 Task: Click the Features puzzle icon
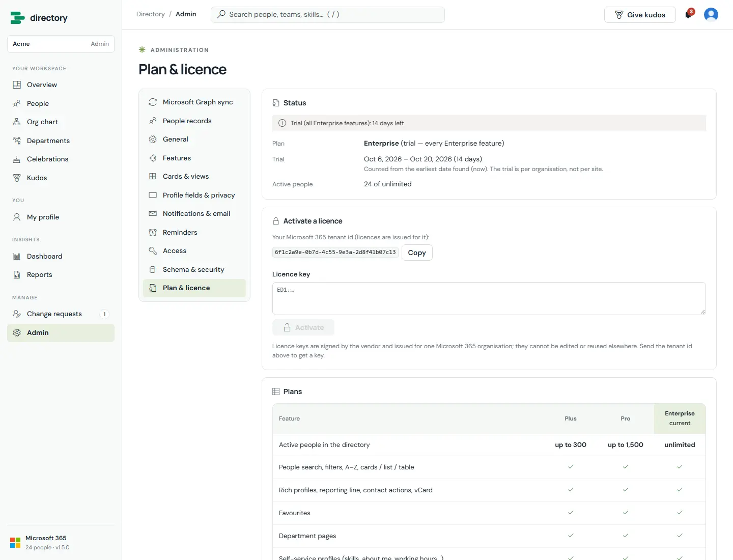(153, 158)
